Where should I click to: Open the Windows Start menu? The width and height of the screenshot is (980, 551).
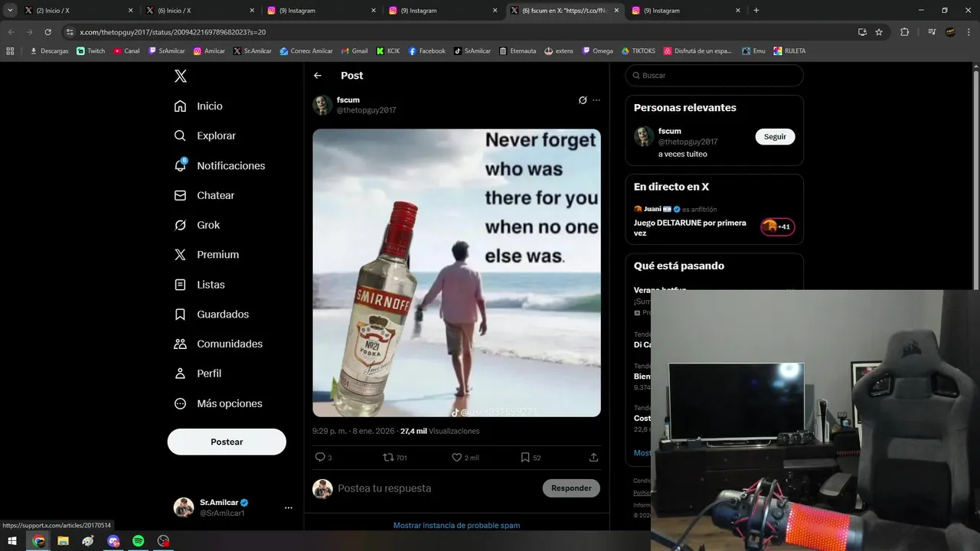point(12,541)
